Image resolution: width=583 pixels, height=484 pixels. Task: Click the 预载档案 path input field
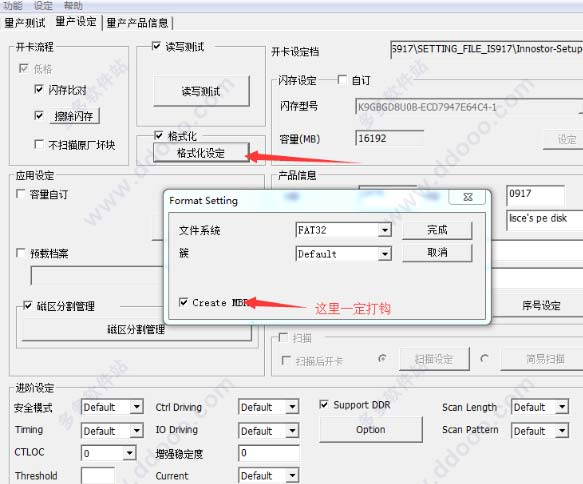[97, 276]
